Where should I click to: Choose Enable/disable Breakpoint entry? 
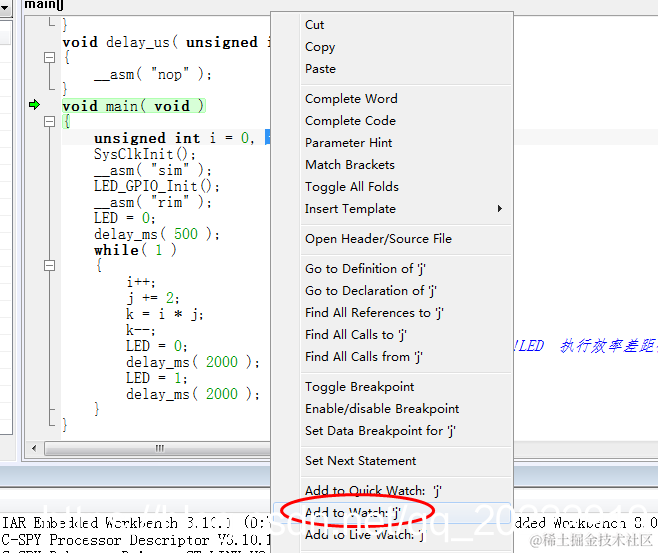(382, 409)
